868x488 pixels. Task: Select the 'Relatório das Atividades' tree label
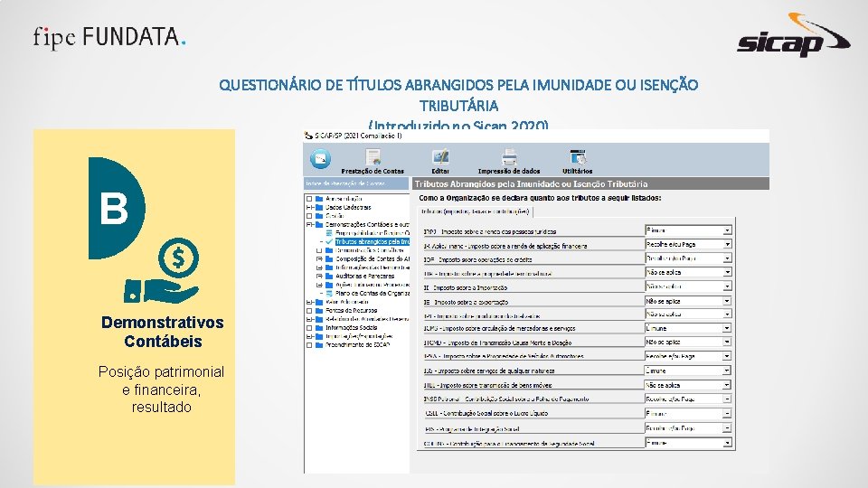click(x=367, y=319)
